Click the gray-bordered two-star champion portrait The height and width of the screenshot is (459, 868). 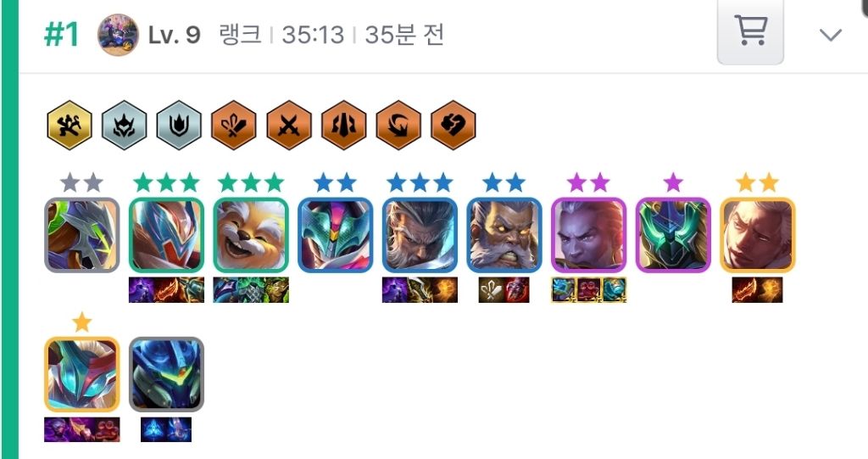pyautogui.click(x=82, y=235)
